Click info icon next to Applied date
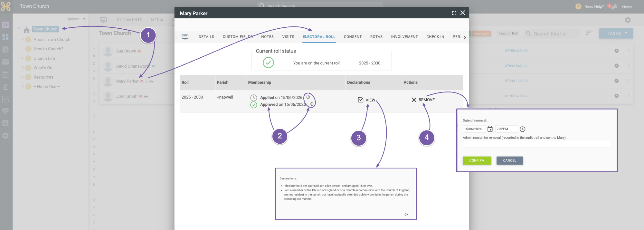This screenshot has width=644, height=230. click(308, 97)
